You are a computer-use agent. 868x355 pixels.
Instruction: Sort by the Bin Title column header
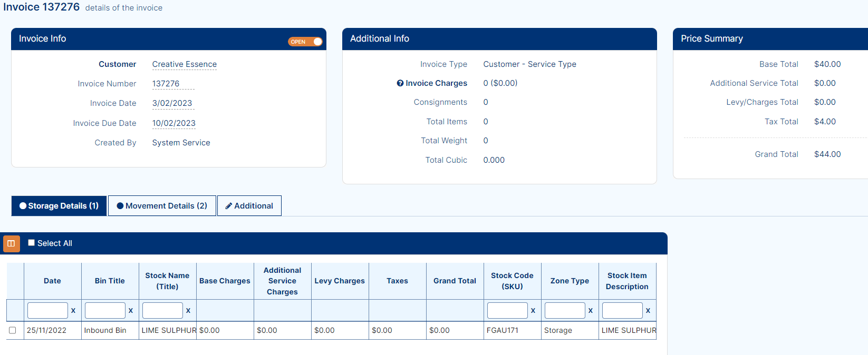(x=110, y=281)
